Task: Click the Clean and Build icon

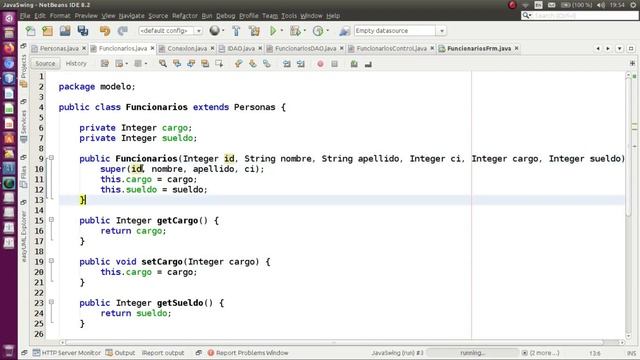Action: 254,31
